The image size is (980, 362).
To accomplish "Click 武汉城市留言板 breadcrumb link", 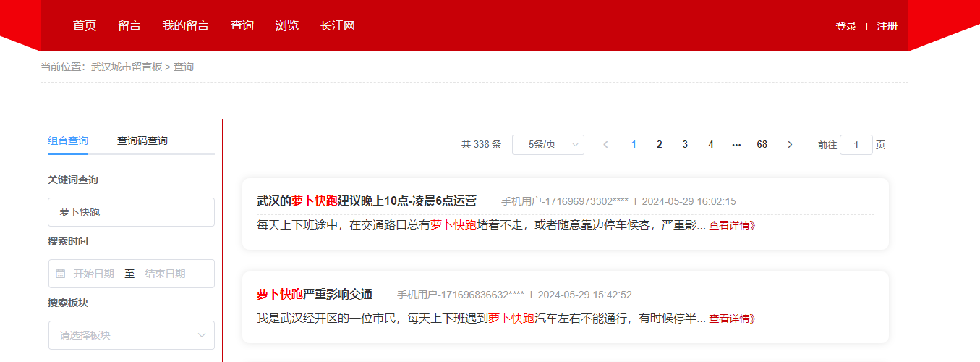I will pyautogui.click(x=127, y=67).
